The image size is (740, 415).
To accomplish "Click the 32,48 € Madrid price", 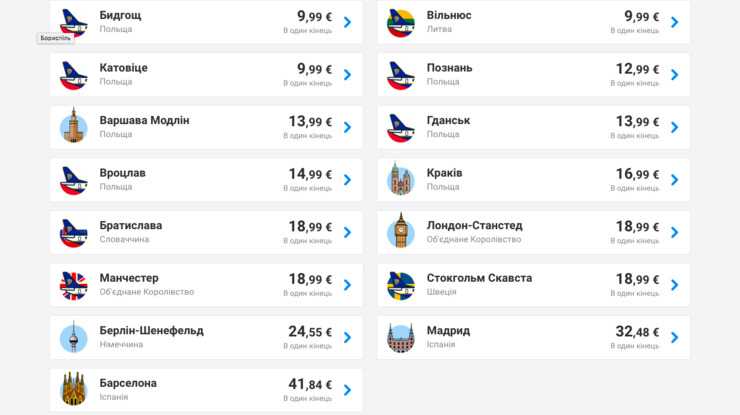I will click(637, 331).
